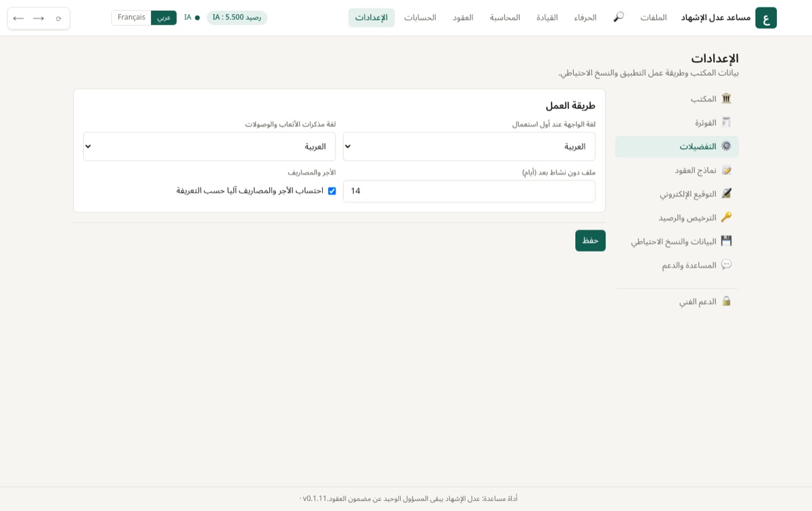Click the IA status indicator
Image resolution: width=812 pixels, height=511 pixels.
pyautogui.click(x=192, y=18)
